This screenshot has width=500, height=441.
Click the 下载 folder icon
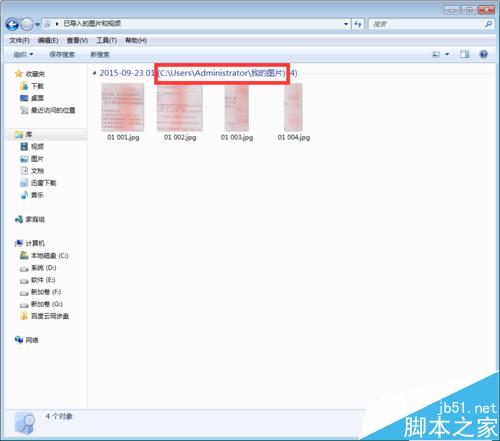click(24, 86)
